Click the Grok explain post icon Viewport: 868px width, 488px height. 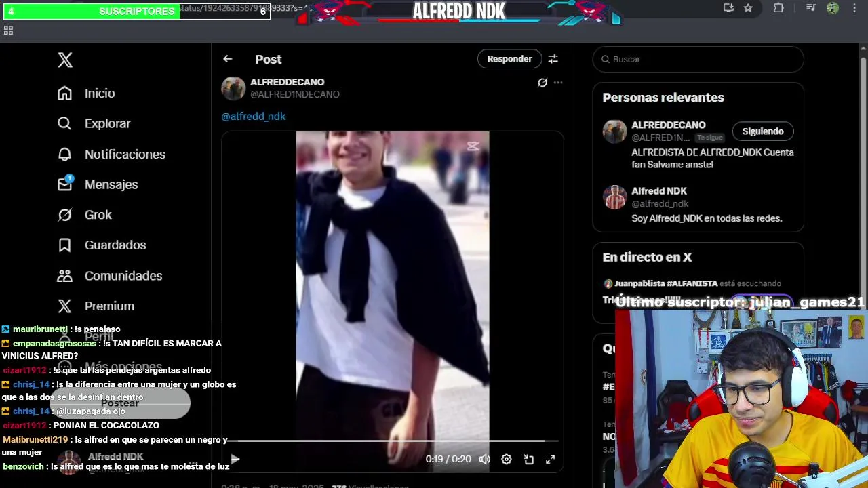542,83
